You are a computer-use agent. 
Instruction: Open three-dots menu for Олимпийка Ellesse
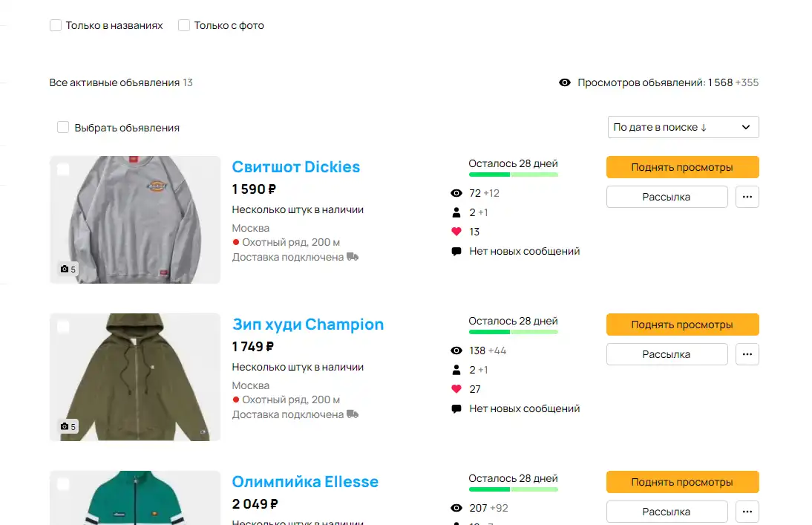[x=747, y=512]
